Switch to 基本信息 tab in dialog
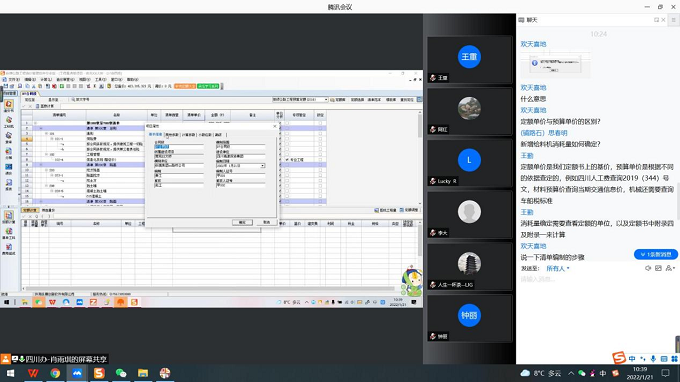Viewport: 680px width, 382px height. coord(155,135)
